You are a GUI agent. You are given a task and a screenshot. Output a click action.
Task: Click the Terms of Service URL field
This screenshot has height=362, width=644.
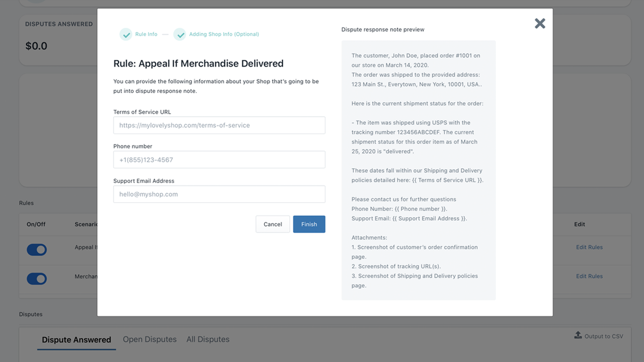coord(219,125)
